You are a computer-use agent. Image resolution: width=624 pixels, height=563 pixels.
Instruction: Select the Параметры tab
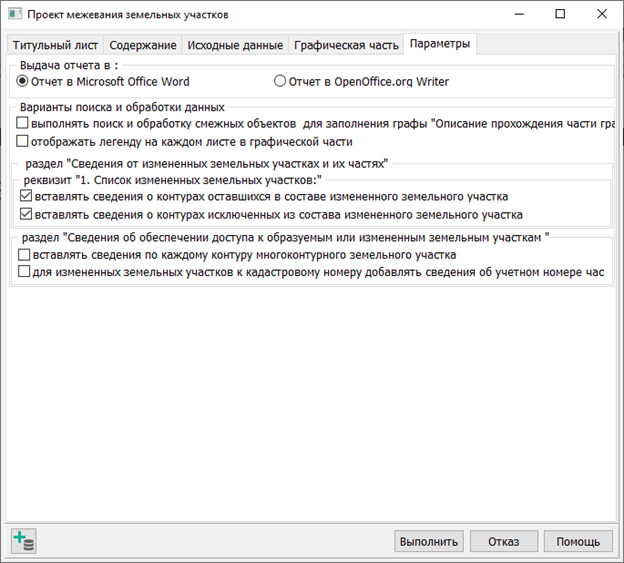click(440, 43)
